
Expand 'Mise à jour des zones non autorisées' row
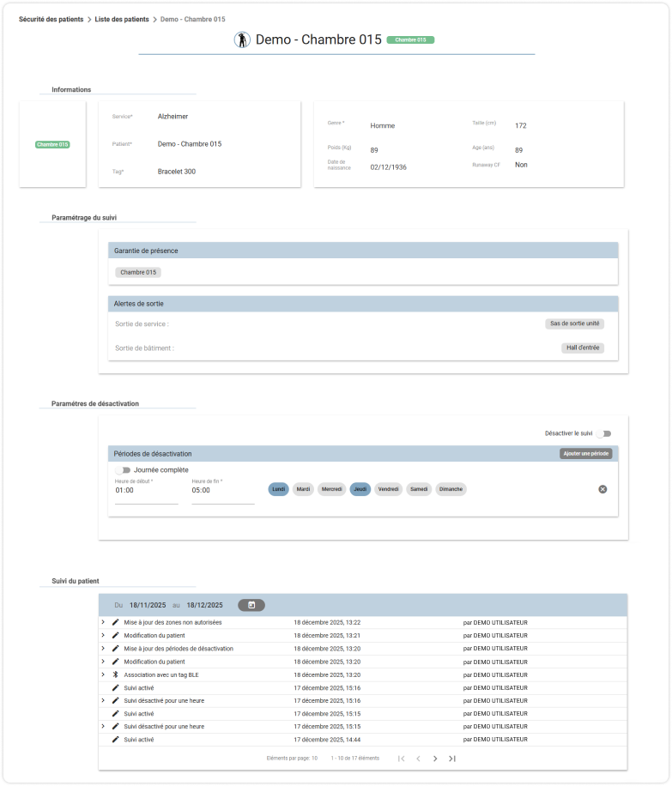pos(103,622)
